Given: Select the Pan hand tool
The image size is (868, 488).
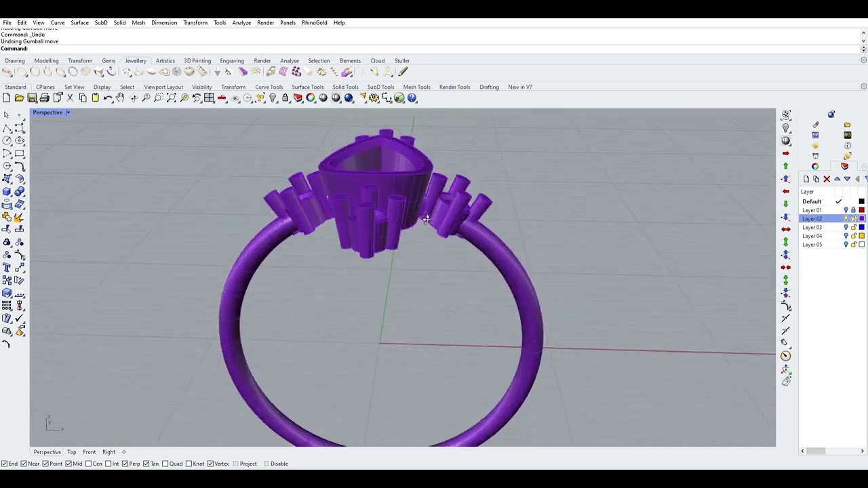Looking at the screenshot, I should point(120,98).
